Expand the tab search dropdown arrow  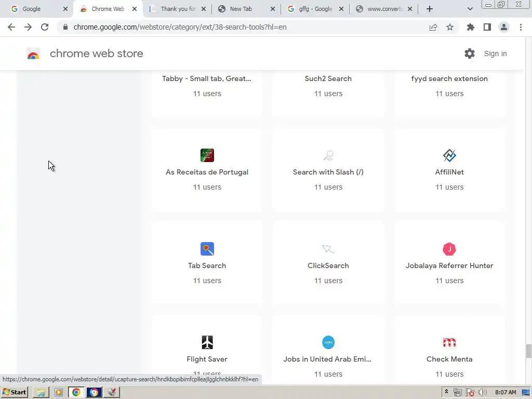pos(470,9)
